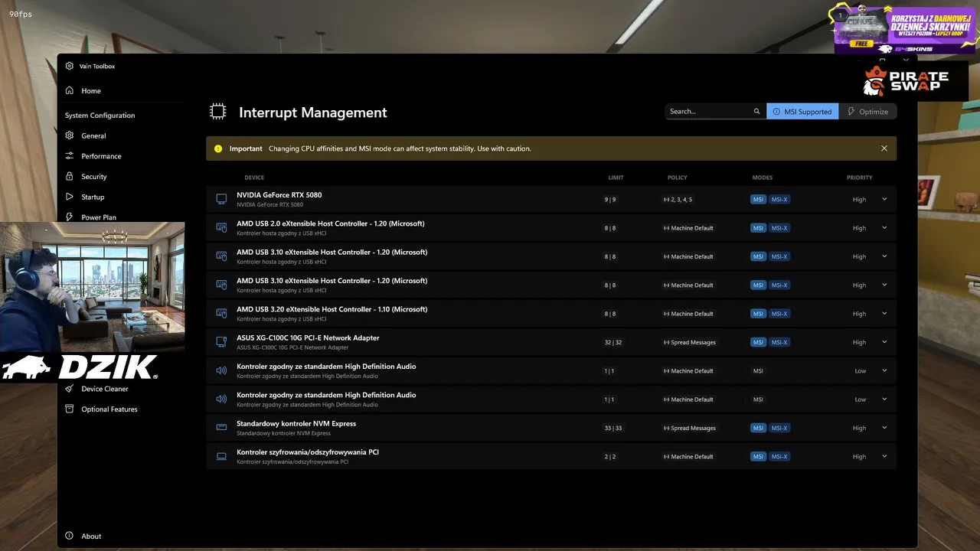Click the limit value '33 | 33'
Image resolution: width=980 pixels, height=551 pixels.
pos(613,429)
